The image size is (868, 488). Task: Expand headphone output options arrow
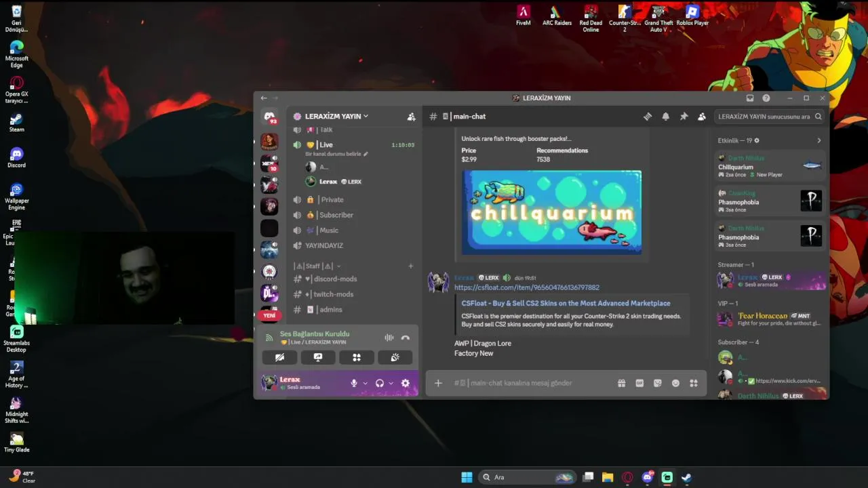(x=391, y=383)
